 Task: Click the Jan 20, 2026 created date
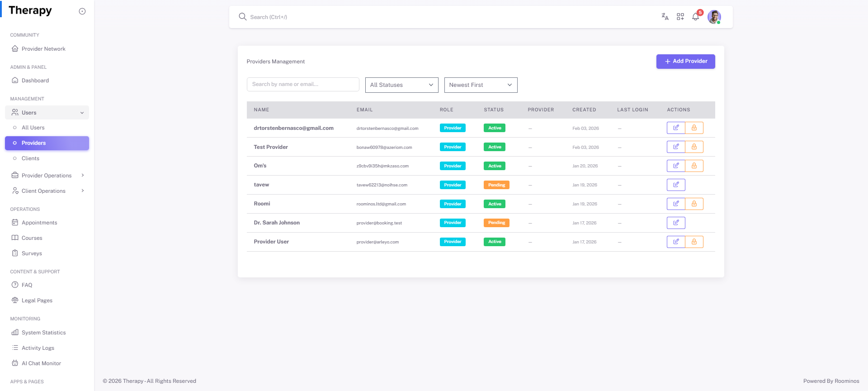(585, 166)
